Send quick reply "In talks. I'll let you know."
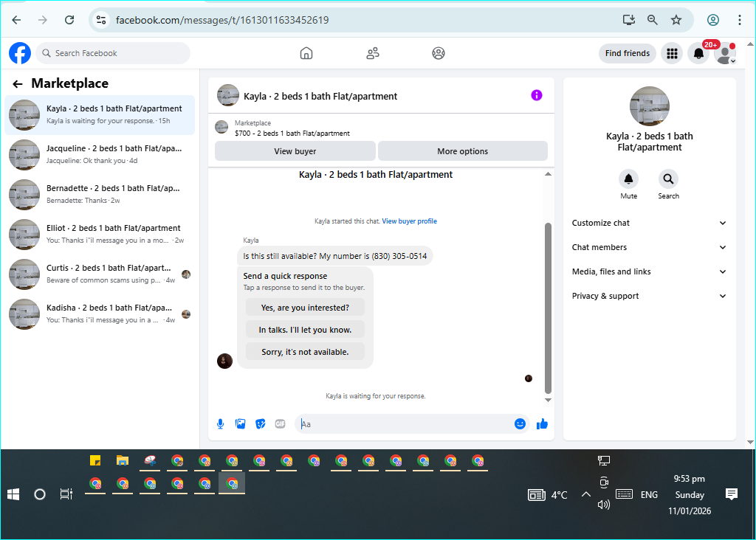 (305, 330)
